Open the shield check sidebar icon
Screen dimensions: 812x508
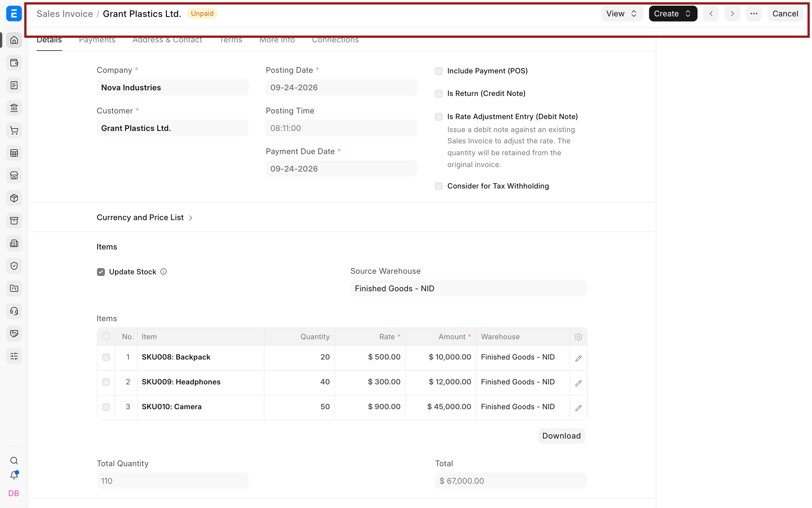[14, 266]
